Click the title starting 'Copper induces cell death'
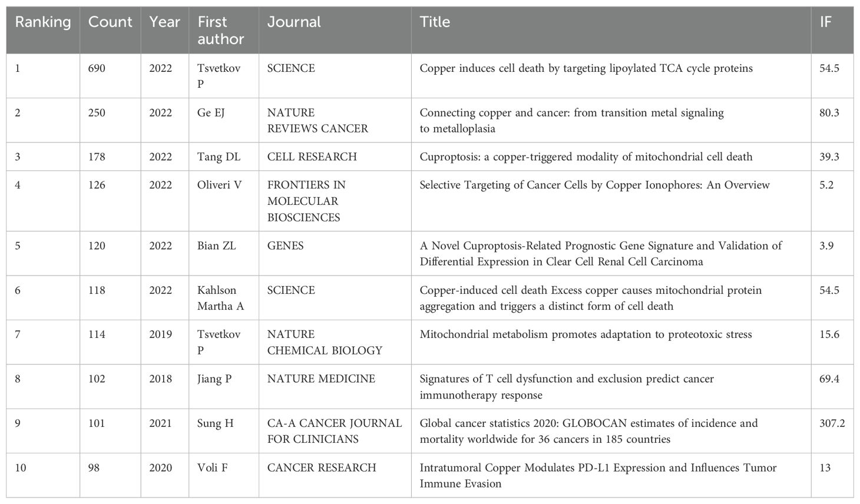The width and height of the screenshot is (860, 504). (x=586, y=68)
